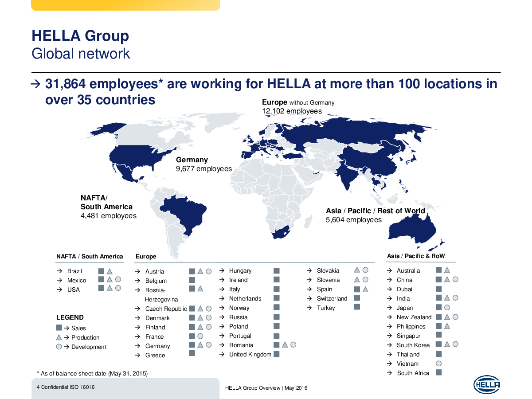Click the '4,481 employees' figure
Image resolution: width=532 pixels, height=399 pixels.
tap(109, 216)
